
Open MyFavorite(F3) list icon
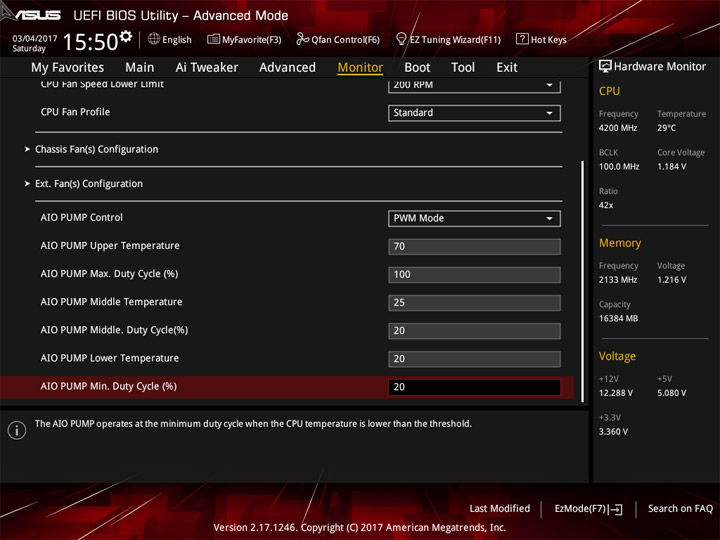point(213,39)
